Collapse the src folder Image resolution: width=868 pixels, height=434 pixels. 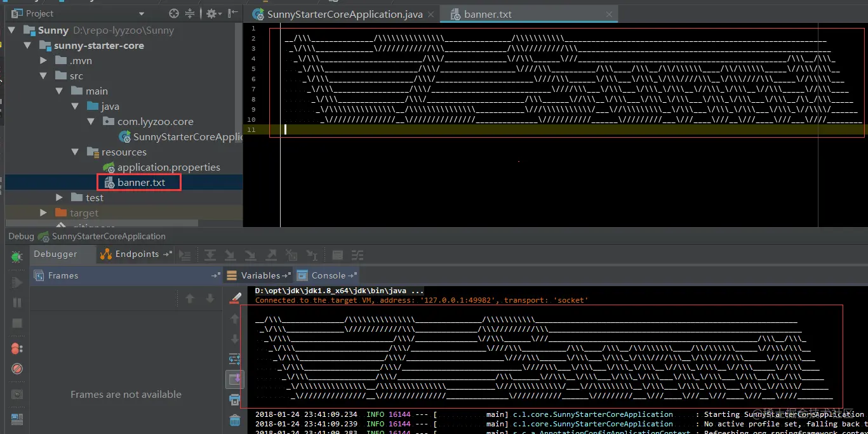pyautogui.click(x=43, y=76)
